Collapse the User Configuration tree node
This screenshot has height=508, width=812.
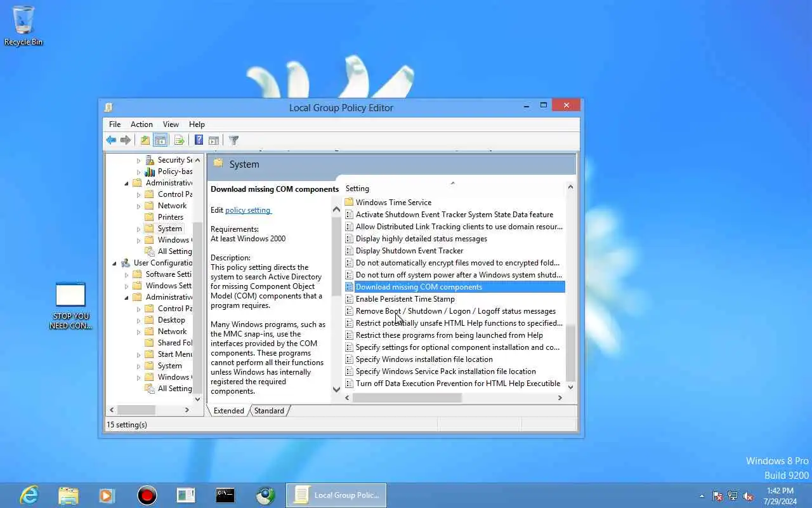(x=114, y=263)
